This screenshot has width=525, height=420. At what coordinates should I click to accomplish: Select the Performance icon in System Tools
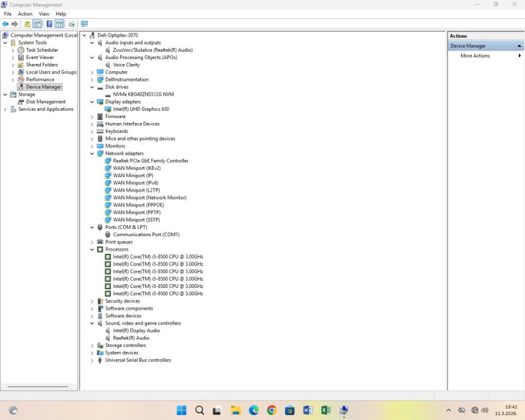pyautogui.click(x=21, y=79)
